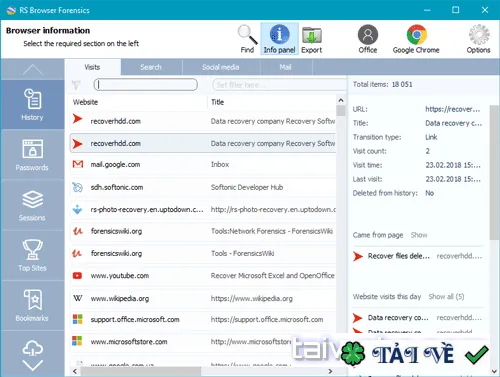This screenshot has width=500, height=377.
Task: Choose the Google Chrome browser icon
Action: coord(416,39)
